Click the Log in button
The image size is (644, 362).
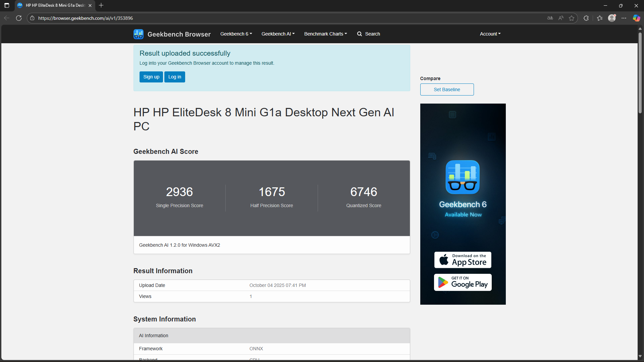click(x=174, y=77)
